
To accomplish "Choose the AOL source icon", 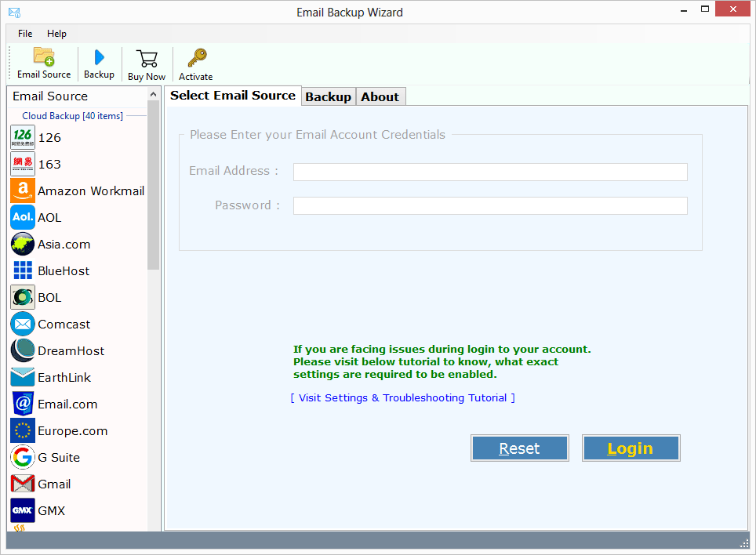I will (22, 217).
